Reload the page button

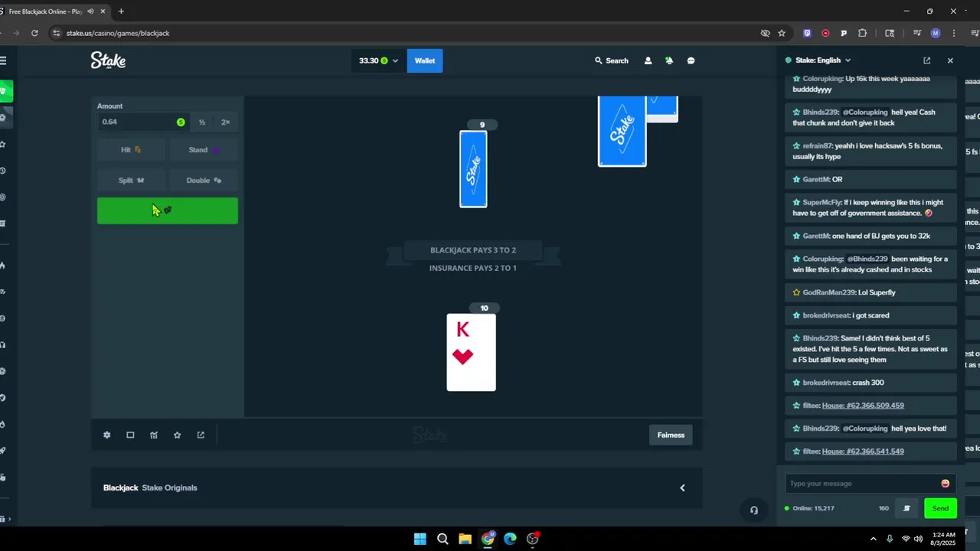pyautogui.click(x=34, y=33)
